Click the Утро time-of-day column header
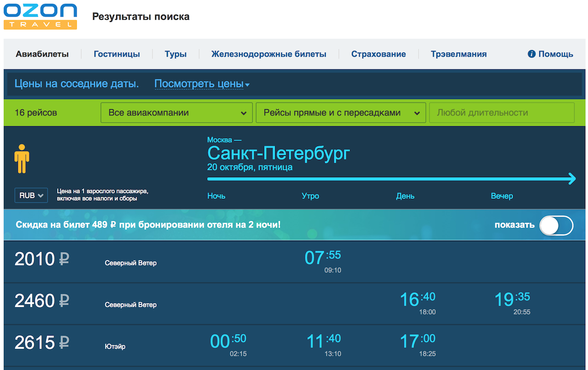588x370 pixels. 311,196
